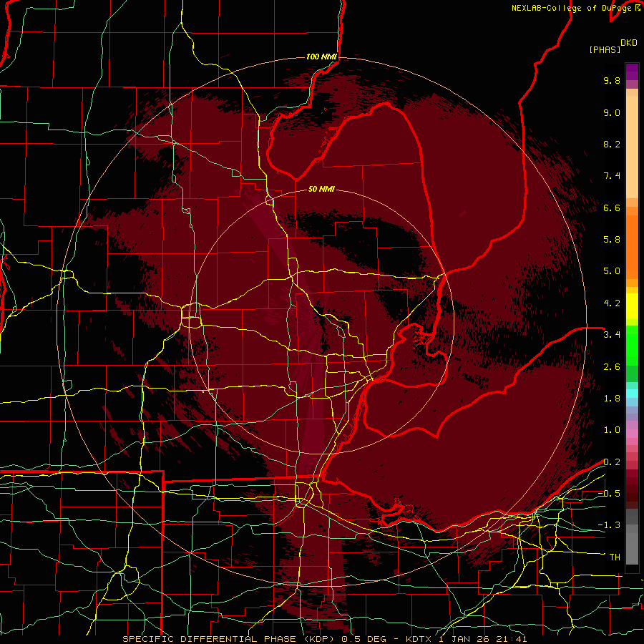Click the 1.8 value on the color scale
The height and width of the screenshot is (644, 644).
(x=612, y=399)
